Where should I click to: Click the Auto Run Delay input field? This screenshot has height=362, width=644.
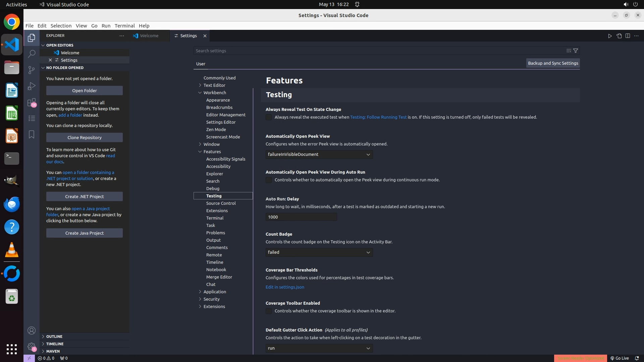[301, 217]
